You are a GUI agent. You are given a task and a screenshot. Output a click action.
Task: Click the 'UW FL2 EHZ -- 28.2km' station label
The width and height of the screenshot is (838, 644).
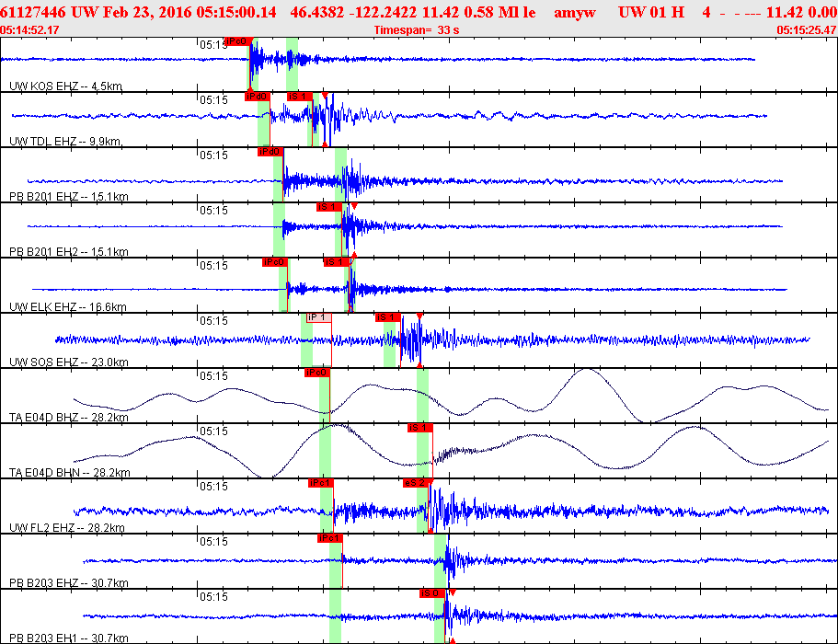(x=67, y=527)
